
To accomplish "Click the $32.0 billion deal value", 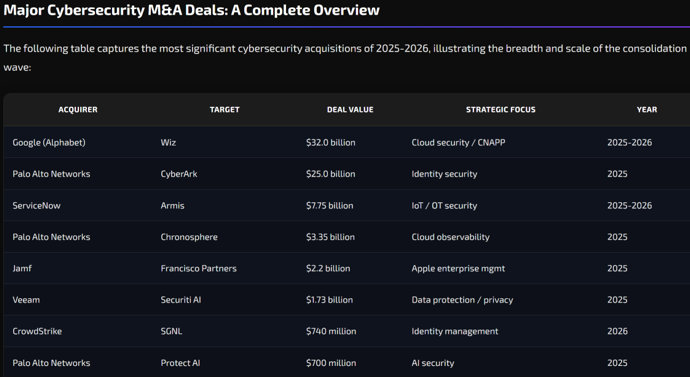I will [330, 143].
